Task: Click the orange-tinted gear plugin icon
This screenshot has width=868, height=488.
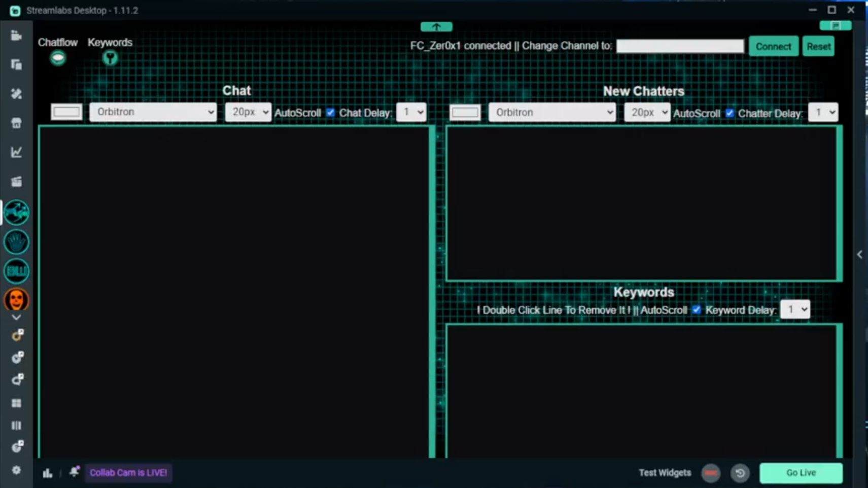Action: 17,335
